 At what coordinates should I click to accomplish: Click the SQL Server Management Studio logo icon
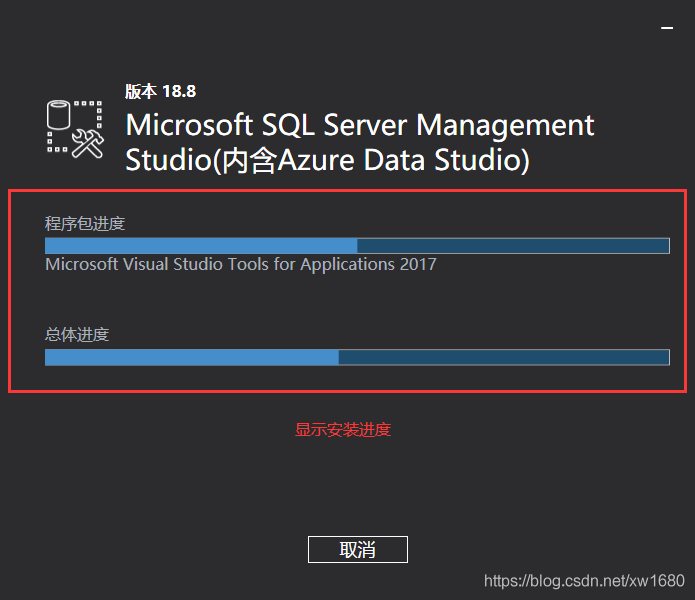point(76,128)
